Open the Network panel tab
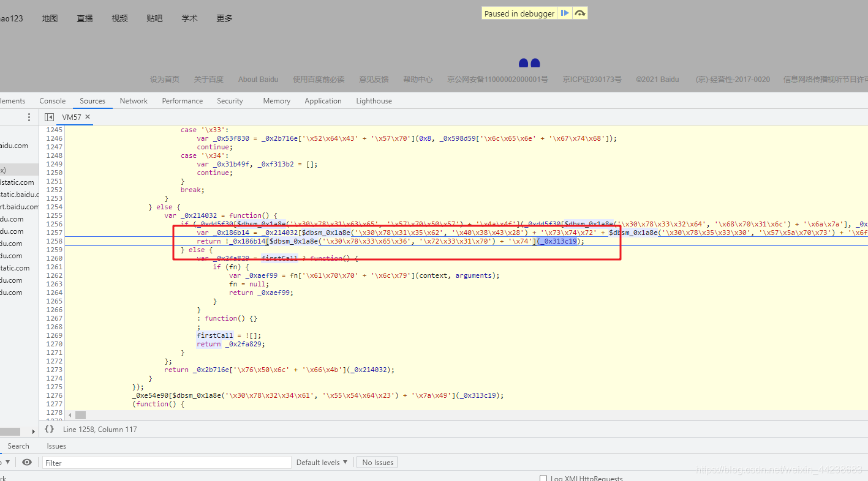This screenshot has height=481, width=868. click(x=134, y=101)
